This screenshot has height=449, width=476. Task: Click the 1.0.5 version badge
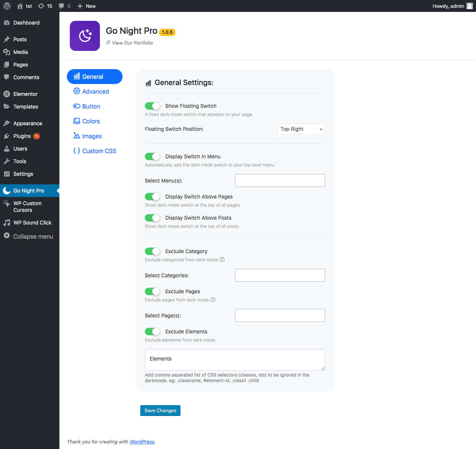coord(167,32)
